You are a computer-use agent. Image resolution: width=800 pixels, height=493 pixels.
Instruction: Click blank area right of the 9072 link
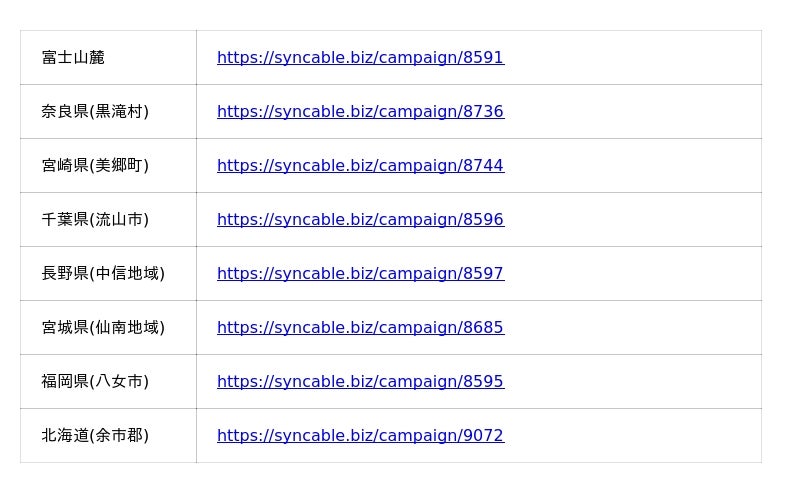(630, 436)
